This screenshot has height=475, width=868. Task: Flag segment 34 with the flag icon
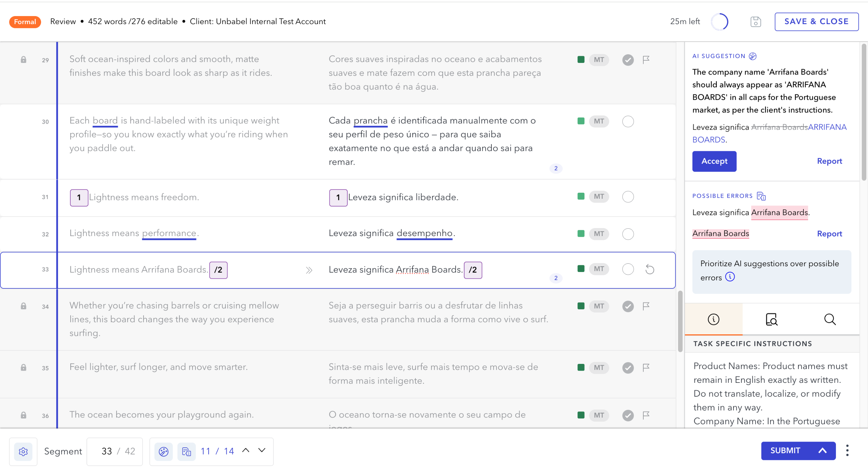[646, 306]
